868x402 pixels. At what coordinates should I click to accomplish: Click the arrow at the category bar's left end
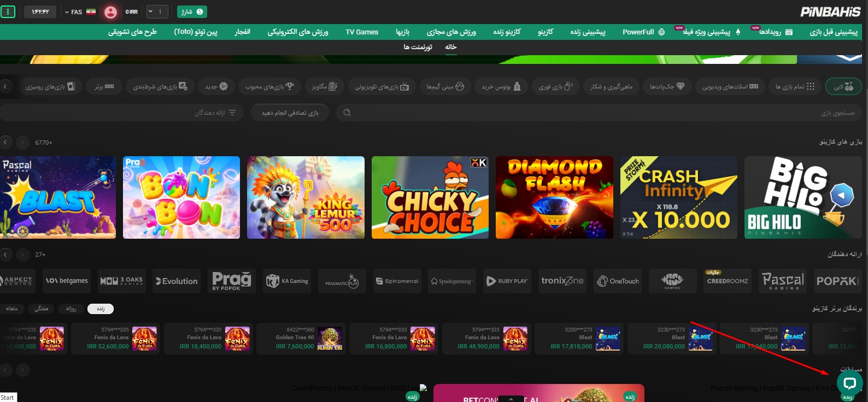point(5,86)
